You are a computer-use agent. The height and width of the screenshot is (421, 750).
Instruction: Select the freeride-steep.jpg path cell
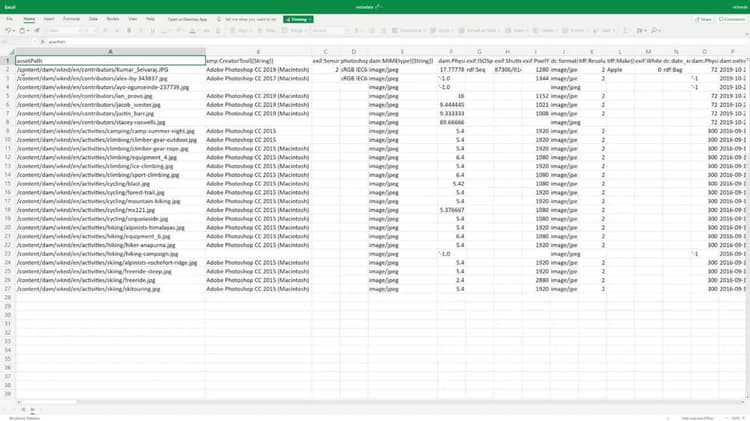click(110, 271)
